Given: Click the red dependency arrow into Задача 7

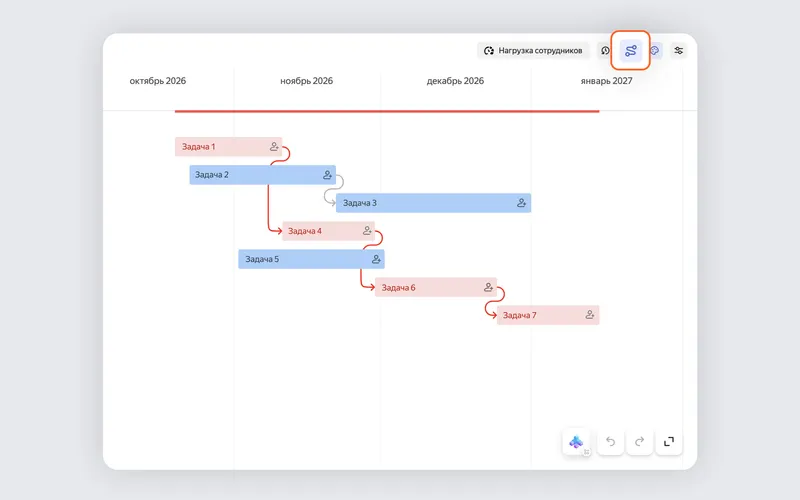Looking at the screenshot, I should pos(494,303).
